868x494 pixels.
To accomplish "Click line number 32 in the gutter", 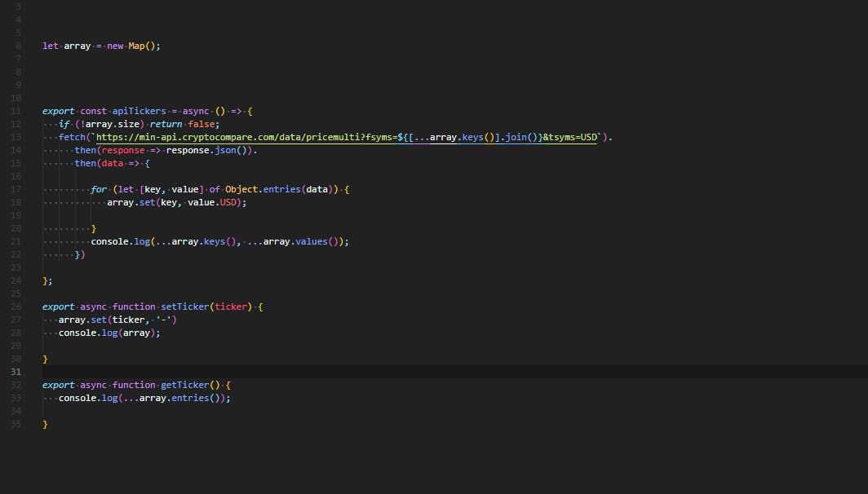I will pos(15,385).
